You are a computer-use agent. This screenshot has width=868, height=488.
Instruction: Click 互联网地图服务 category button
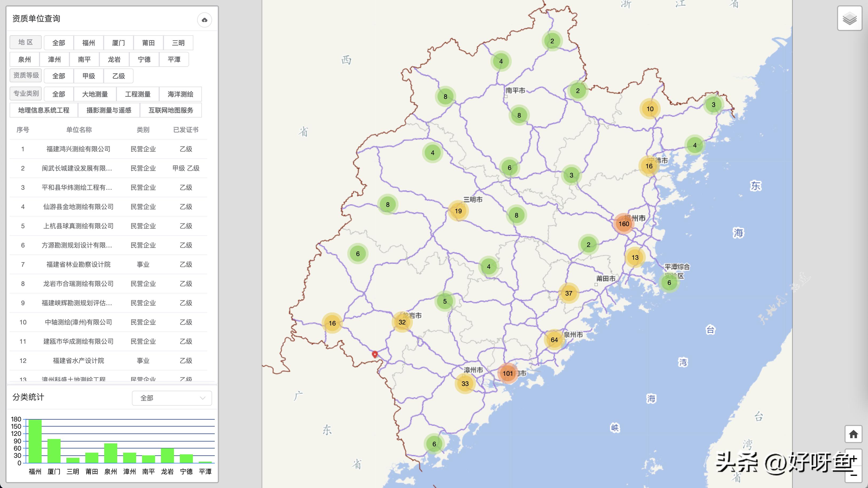(170, 110)
